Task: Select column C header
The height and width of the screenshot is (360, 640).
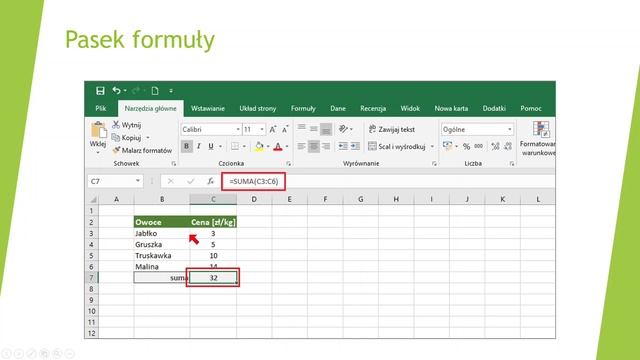Action: [x=213, y=200]
